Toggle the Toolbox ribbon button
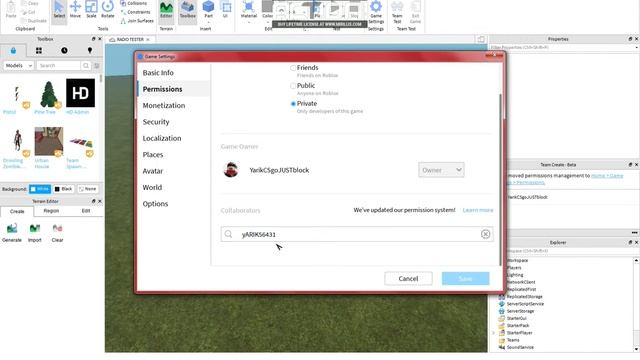This screenshot has width=640, height=360. click(187, 10)
